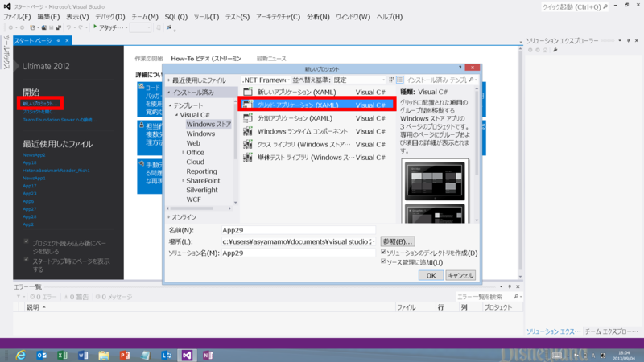Click the 新しいプロジェクト... link
Viewport: 644px width, 362px height.
point(40,104)
